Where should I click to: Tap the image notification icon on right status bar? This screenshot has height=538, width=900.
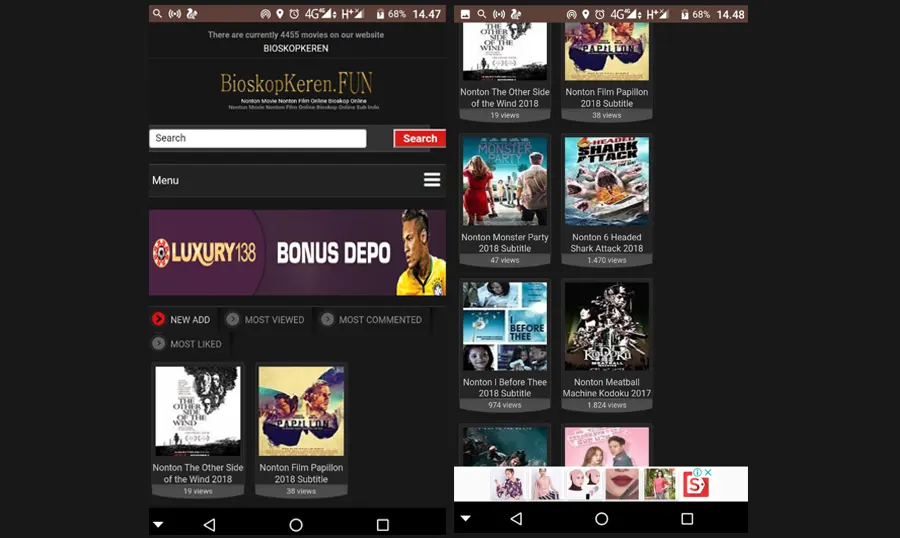pos(465,14)
